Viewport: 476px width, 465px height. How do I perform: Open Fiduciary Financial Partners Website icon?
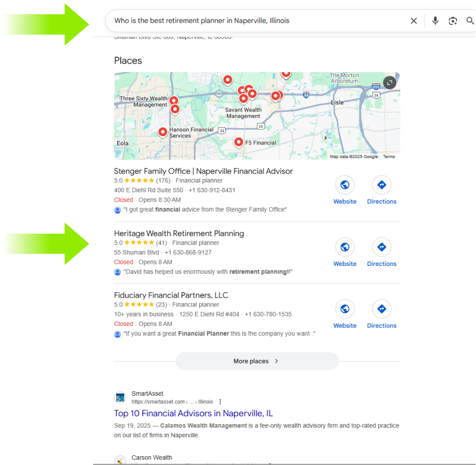[x=345, y=309]
